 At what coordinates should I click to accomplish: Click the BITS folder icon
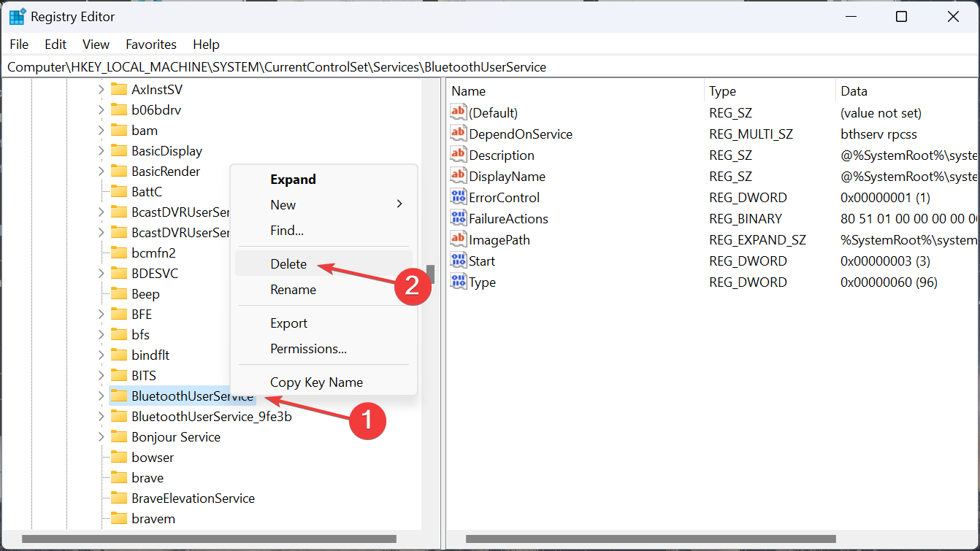pyautogui.click(x=119, y=376)
